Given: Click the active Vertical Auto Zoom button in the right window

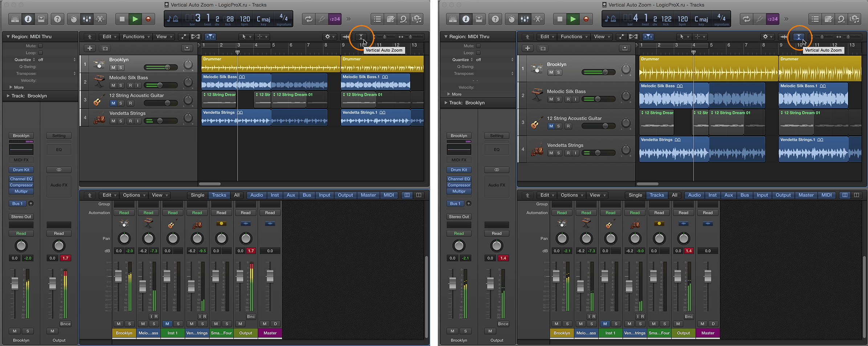Looking at the screenshot, I should (799, 37).
